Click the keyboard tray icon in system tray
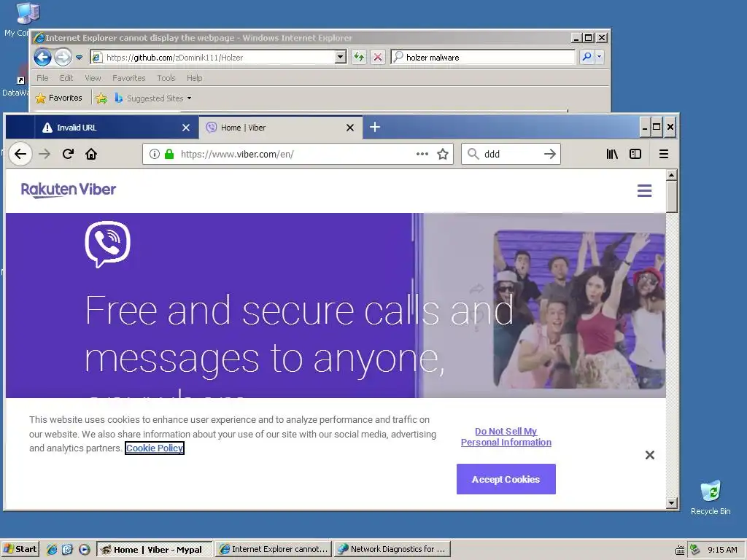The width and height of the screenshot is (747, 560). (681, 550)
